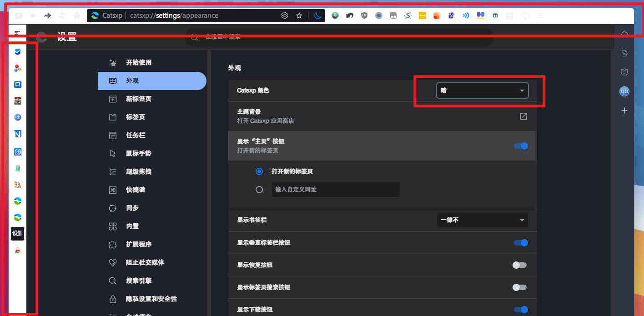Open the Catsxp 颜色 dropdown
The height and width of the screenshot is (316, 644).
[482, 90]
